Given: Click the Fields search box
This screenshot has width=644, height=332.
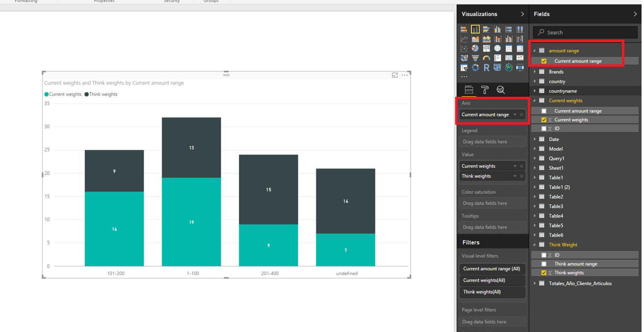Looking at the screenshot, I should (586, 32).
